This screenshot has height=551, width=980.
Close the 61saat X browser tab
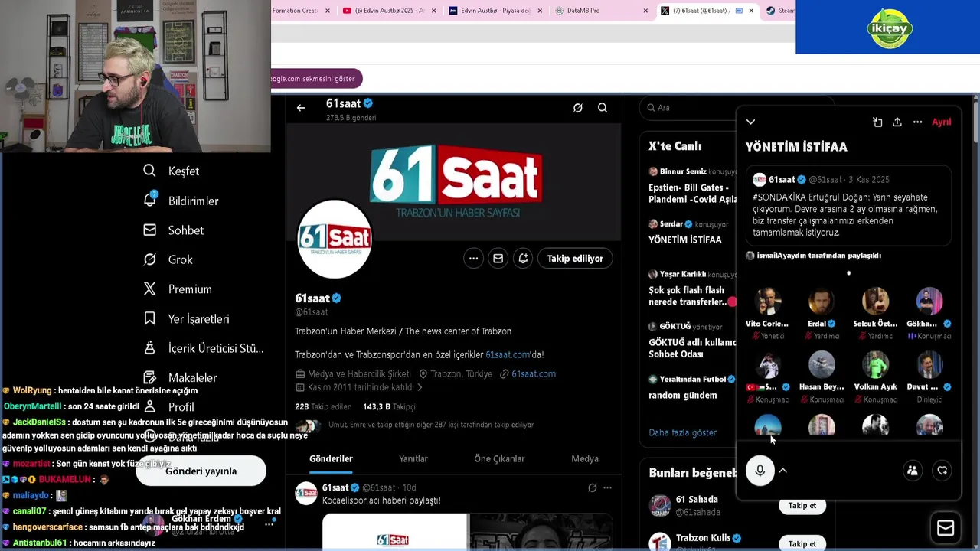pos(751,11)
